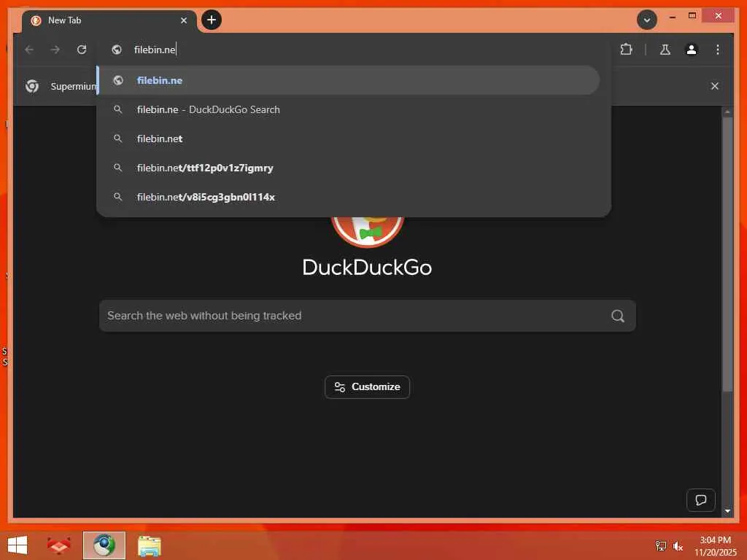The width and height of the screenshot is (747, 560).
Task: Open the feedback chat bubble button
Action: coord(701,500)
